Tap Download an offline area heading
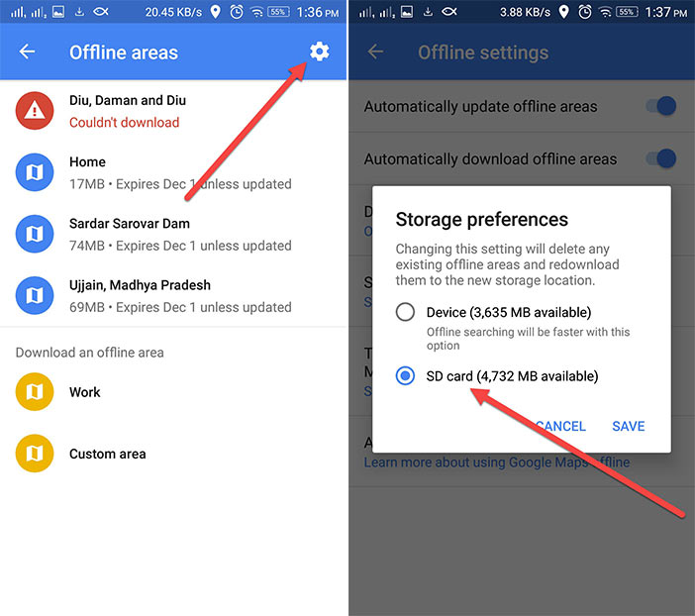 click(x=89, y=353)
